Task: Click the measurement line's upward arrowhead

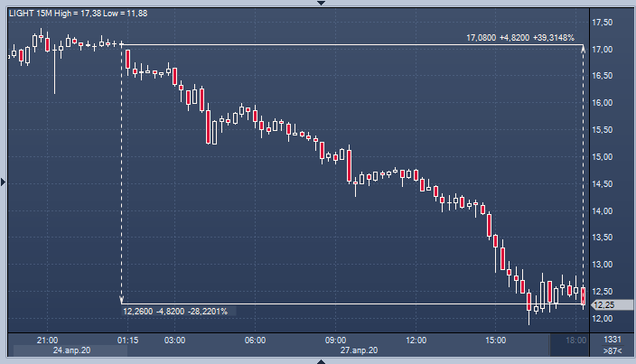Action: tap(583, 49)
